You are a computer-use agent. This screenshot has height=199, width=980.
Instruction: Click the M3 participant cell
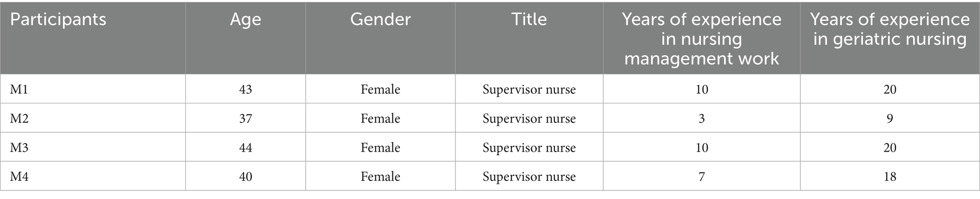pyautogui.click(x=19, y=148)
